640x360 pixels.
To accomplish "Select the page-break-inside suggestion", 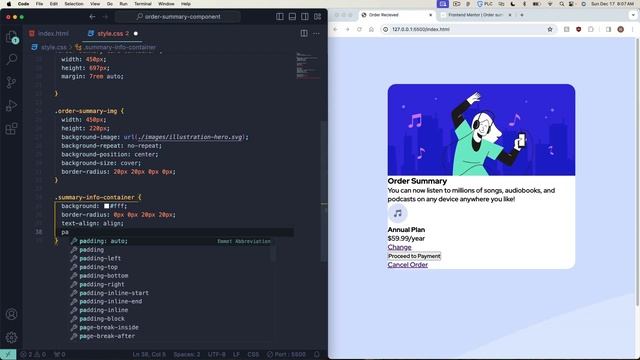I will [x=109, y=327].
